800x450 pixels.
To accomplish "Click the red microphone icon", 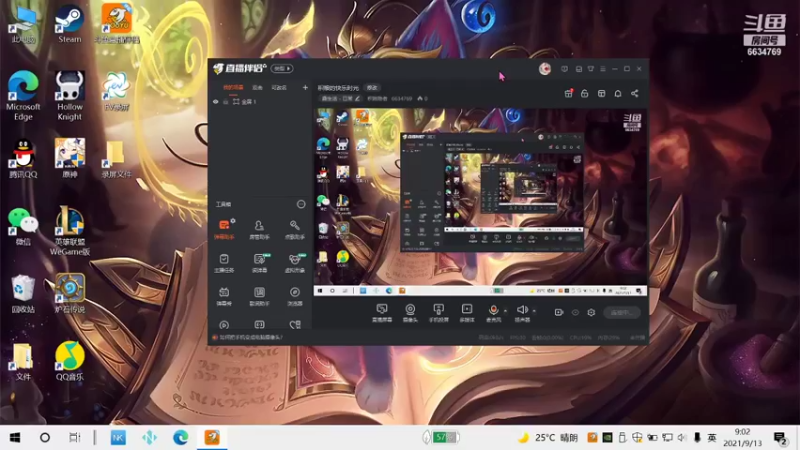I will point(493,309).
